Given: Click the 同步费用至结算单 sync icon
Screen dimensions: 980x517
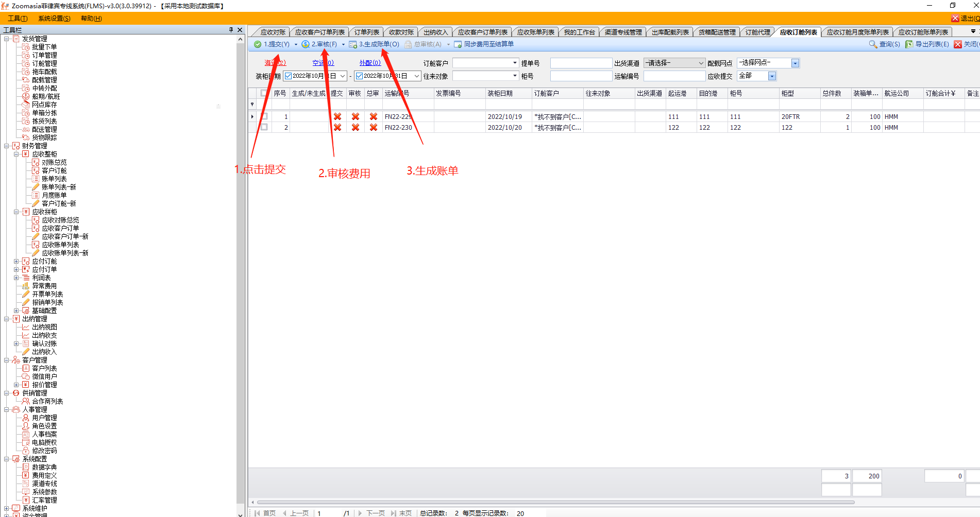Looking at the screenshot, I should click(x=458, y=44).
